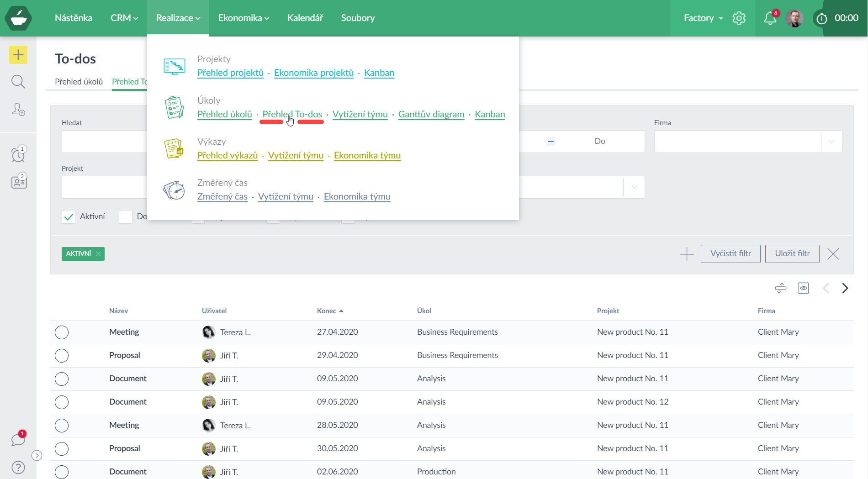Open the Kalendář menu item
Screen dimensions: 868x479
305,18
